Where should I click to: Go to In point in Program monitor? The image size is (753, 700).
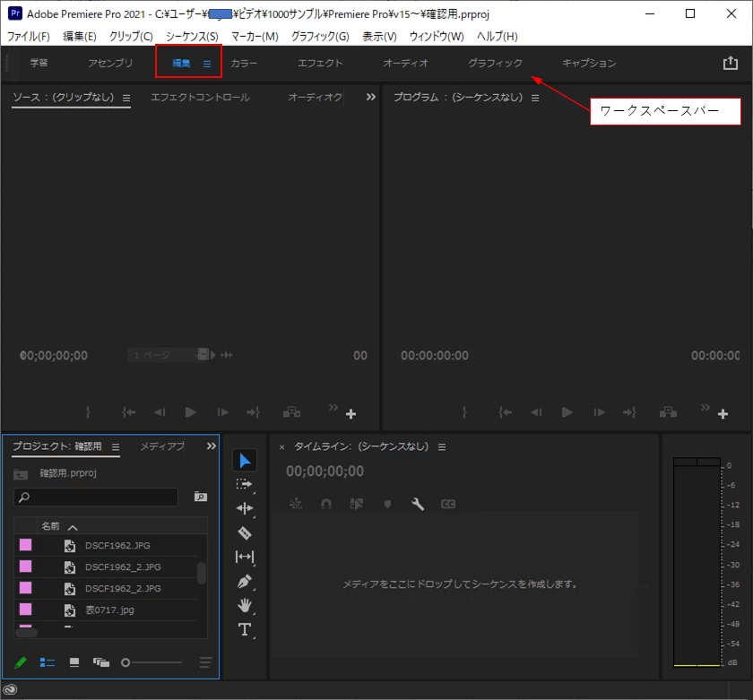[506, 412]
